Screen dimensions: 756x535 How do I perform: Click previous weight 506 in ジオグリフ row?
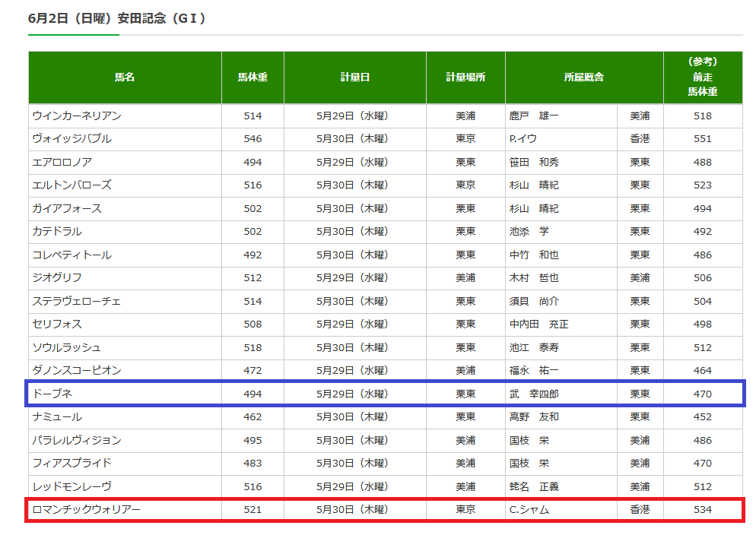pos(703,277)
